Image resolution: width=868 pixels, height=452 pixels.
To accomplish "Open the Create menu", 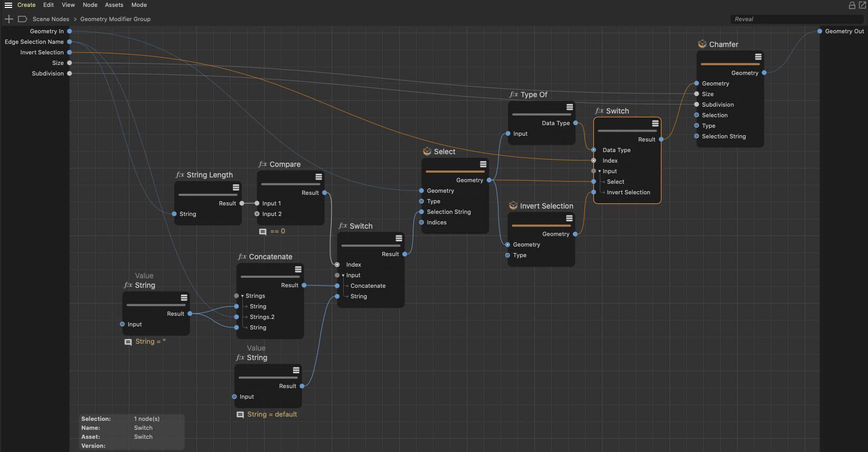I will 26,5.
